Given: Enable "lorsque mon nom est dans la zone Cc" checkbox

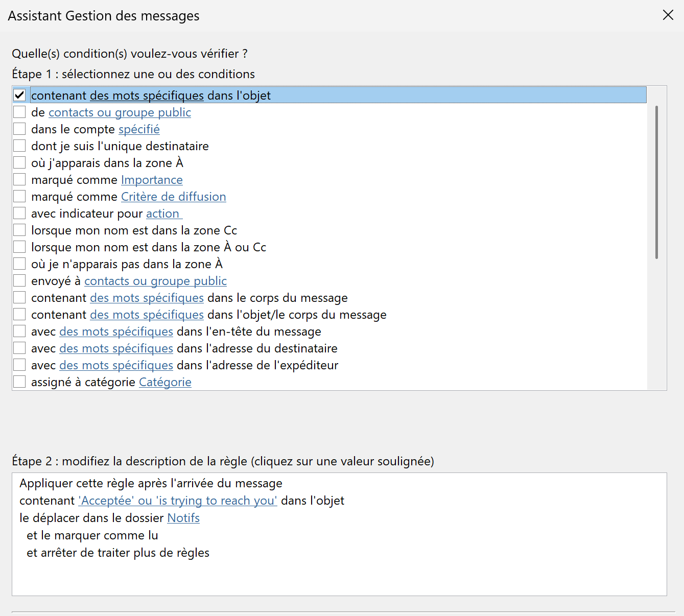Looking at the screenshot, I should click(x=19, y=230).
